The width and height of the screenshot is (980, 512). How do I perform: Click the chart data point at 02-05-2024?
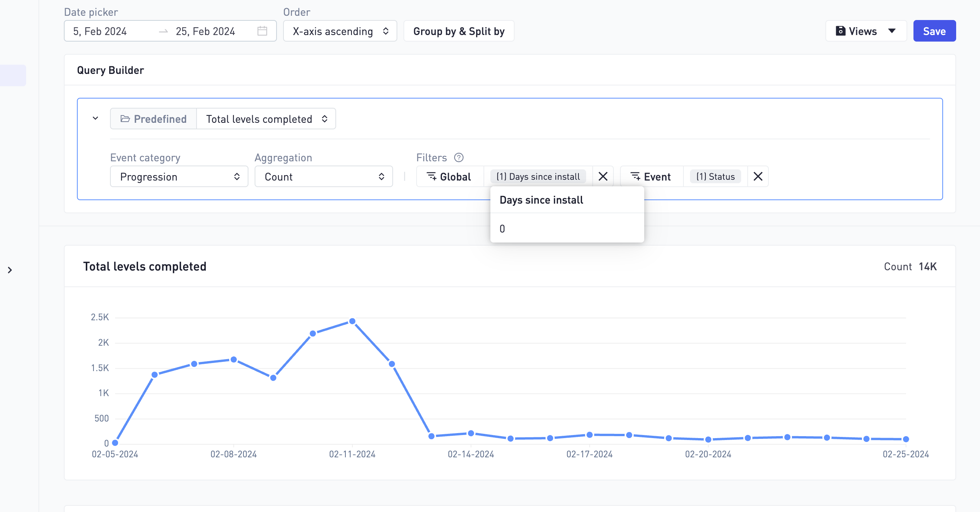tap(115, 443)
